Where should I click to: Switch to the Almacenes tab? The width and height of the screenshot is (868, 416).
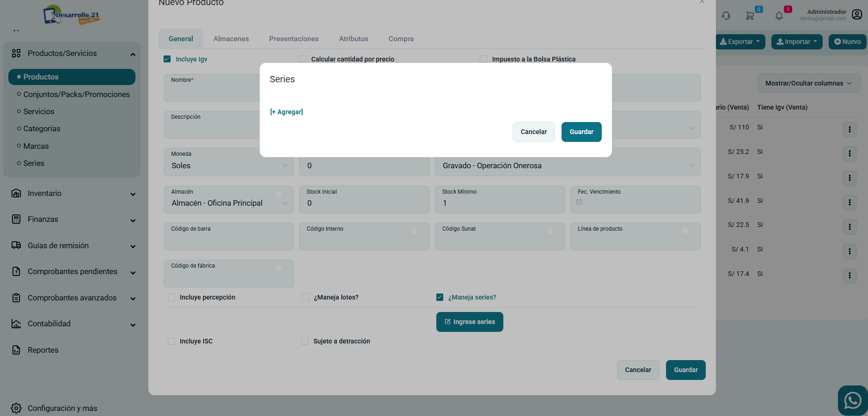[x=231, y=39]
